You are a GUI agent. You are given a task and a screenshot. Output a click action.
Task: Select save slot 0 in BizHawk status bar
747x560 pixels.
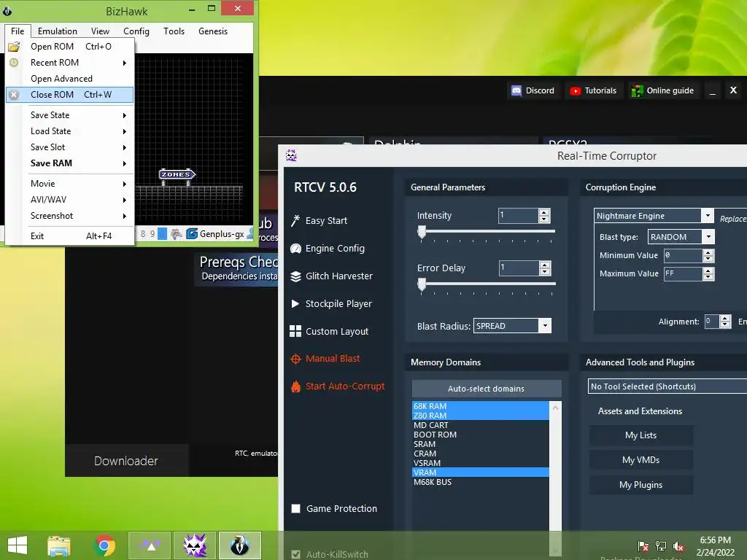point(163,234)
